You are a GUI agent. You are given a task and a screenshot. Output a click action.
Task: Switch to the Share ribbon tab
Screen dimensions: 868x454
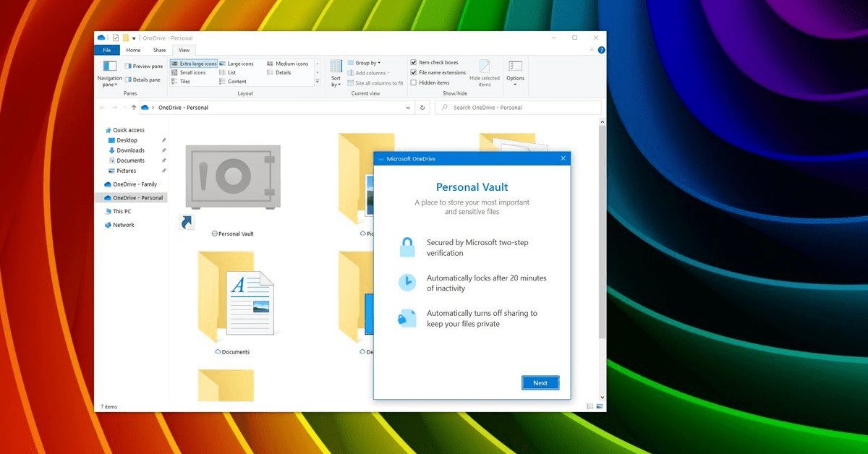point(159,50)
